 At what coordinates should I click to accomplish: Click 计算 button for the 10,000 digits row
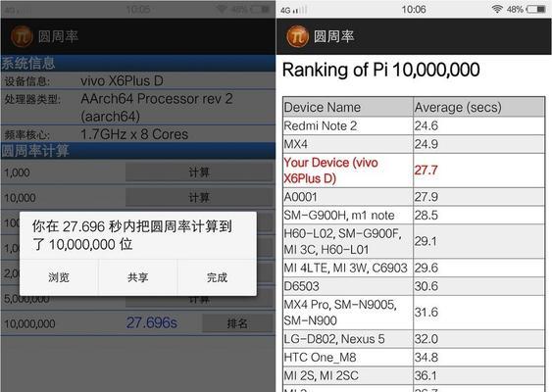click(199, 197)
